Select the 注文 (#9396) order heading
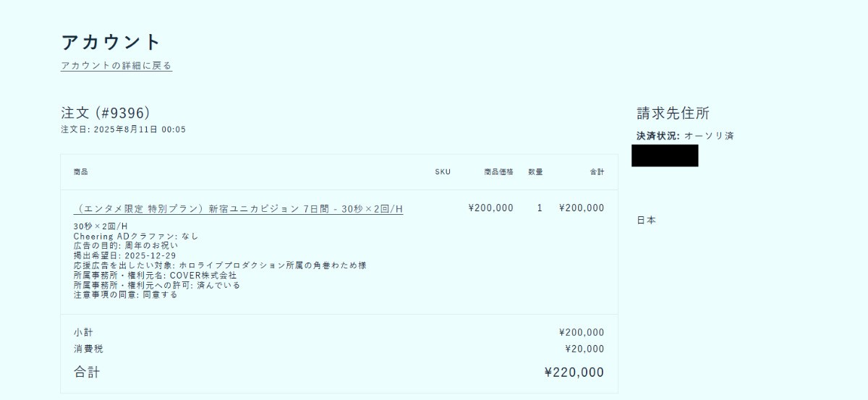This screenshot has height=400, width=868. pos(105,113)
